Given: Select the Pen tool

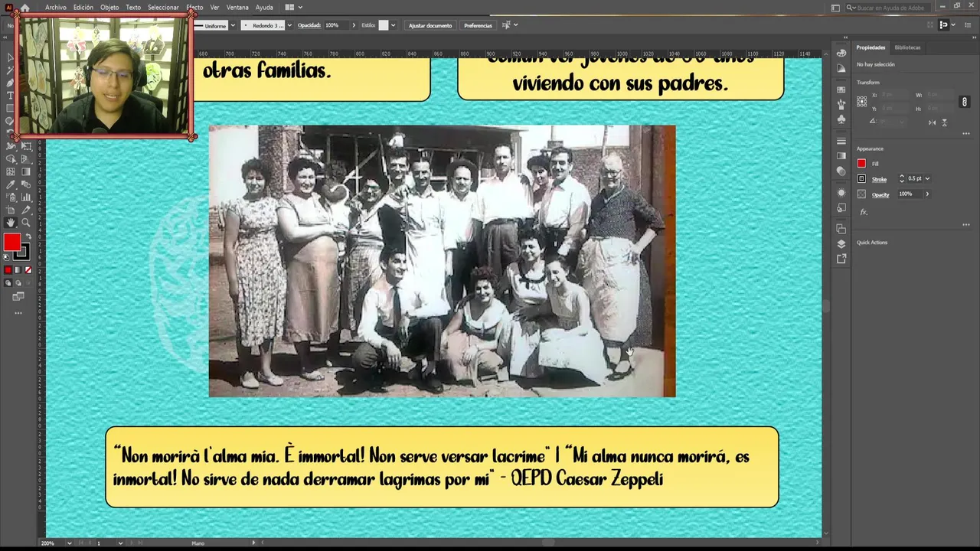Looking at the screenshot, I should [10, 83].
